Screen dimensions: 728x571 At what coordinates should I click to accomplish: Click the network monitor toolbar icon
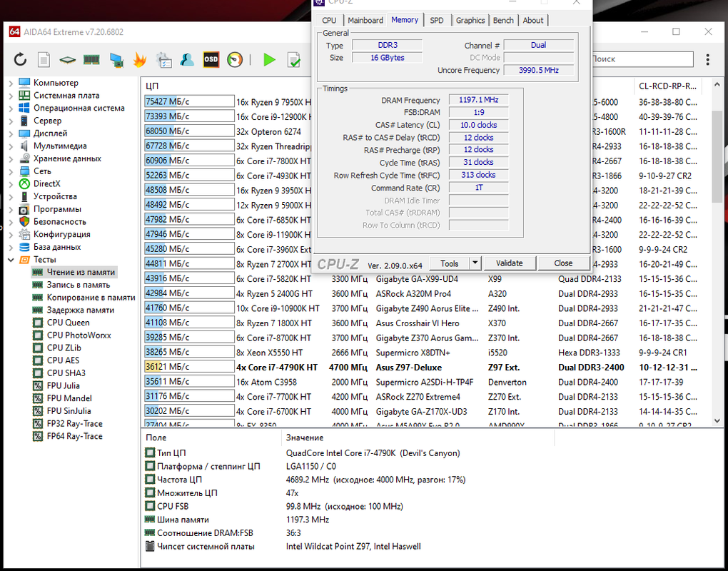(x=116, y=60)
